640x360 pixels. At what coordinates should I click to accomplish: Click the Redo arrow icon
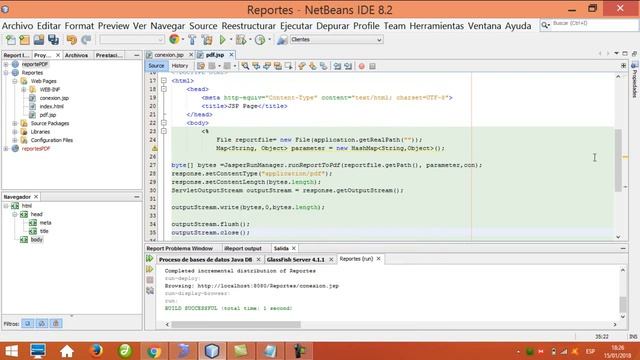point(86,40)
